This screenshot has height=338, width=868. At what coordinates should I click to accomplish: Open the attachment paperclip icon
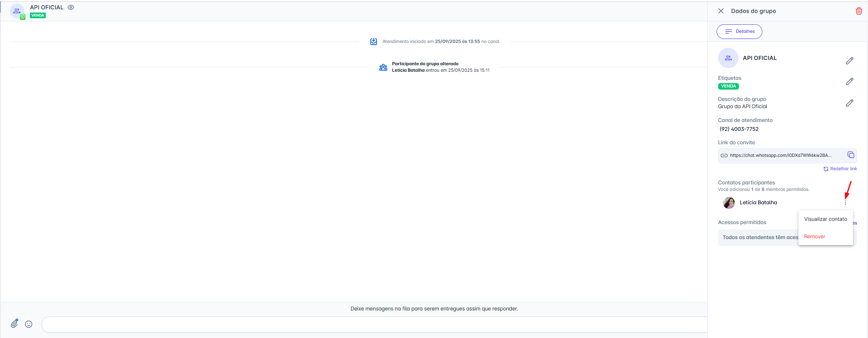pyautogui.click(x=15, y=323)
